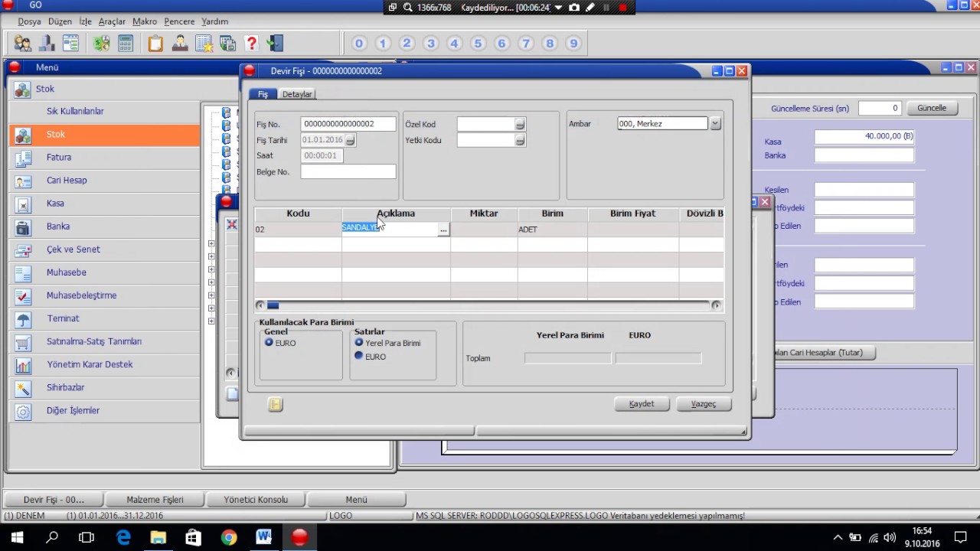
Task: Click the Belge No. input field
Action: (348, 171)
